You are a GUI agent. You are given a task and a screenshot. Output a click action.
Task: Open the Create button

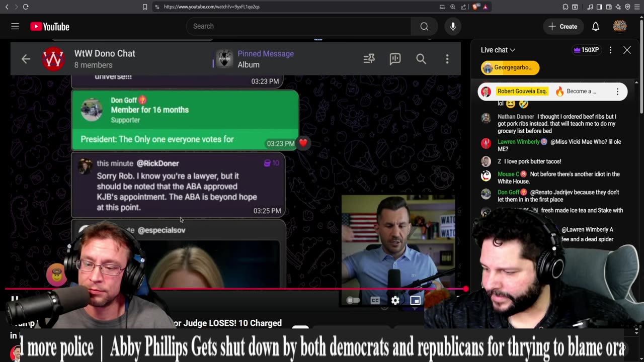pos(563,27)
